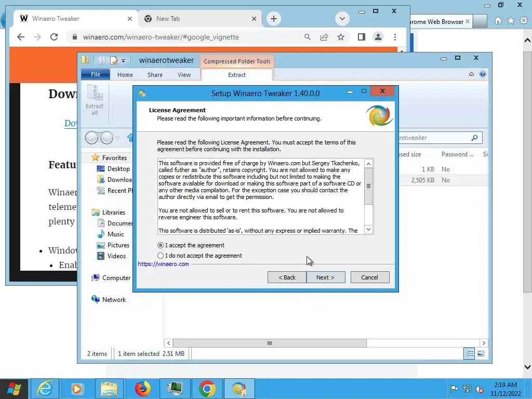Switch to View tab in Explorer ribbon
The width and height of the screenshot is (532, 399).
[184, 75]
